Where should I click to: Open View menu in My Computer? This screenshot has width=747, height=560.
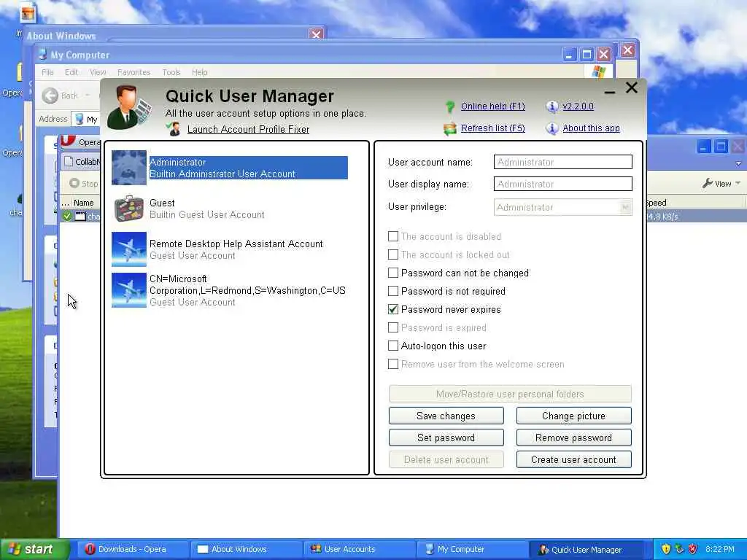pos(98,72)
